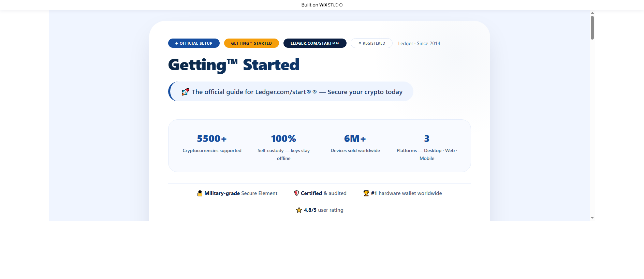Click the page vertical scrollbar thumb
Viewport: 644px width, 279px height.
(592, 28)
